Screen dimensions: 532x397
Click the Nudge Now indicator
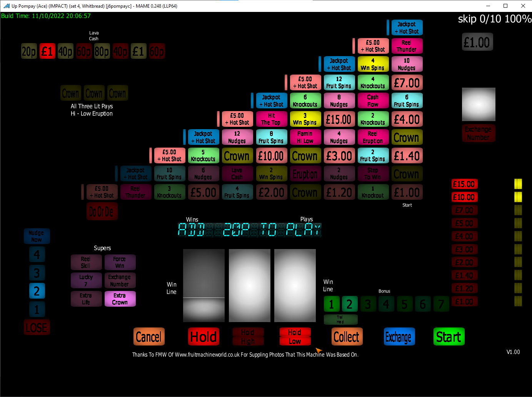tap(36, 236)
